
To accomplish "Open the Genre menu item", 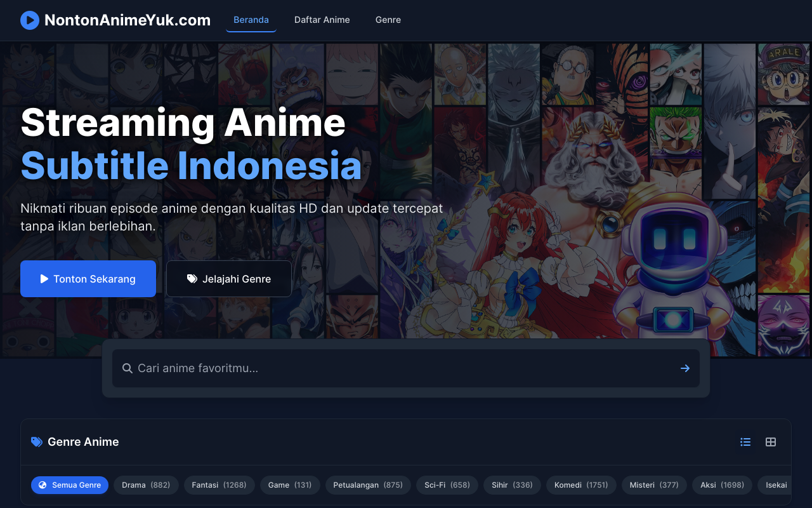I will pos(388,20).
